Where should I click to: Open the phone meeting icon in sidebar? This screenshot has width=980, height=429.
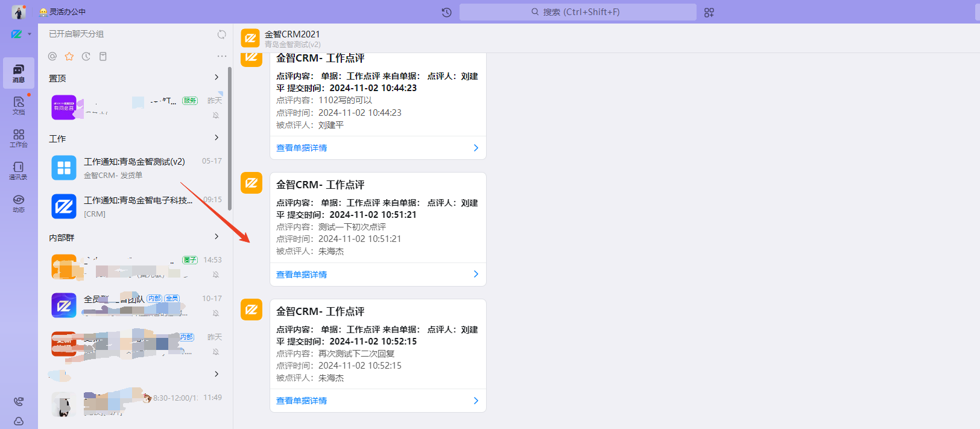19,401
